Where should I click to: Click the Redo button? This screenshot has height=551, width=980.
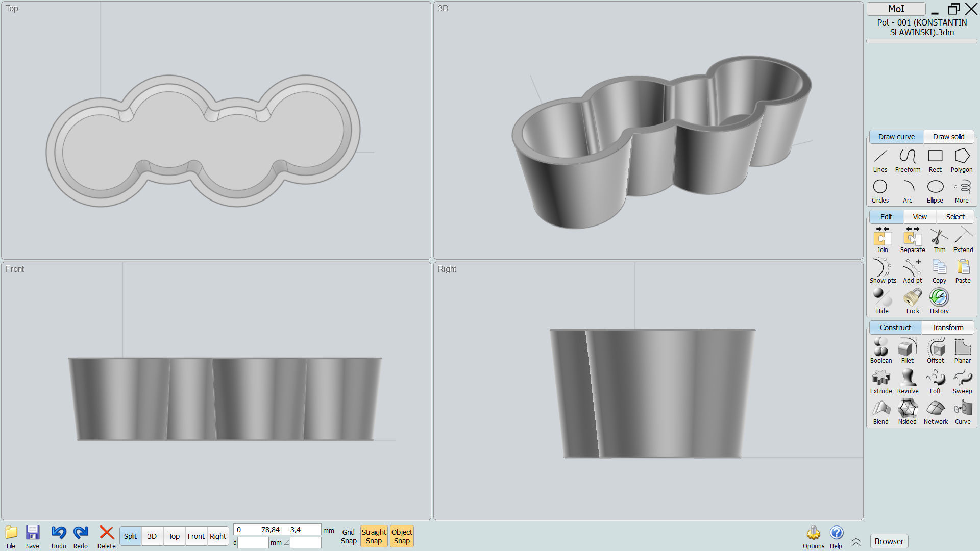point(81,537)
